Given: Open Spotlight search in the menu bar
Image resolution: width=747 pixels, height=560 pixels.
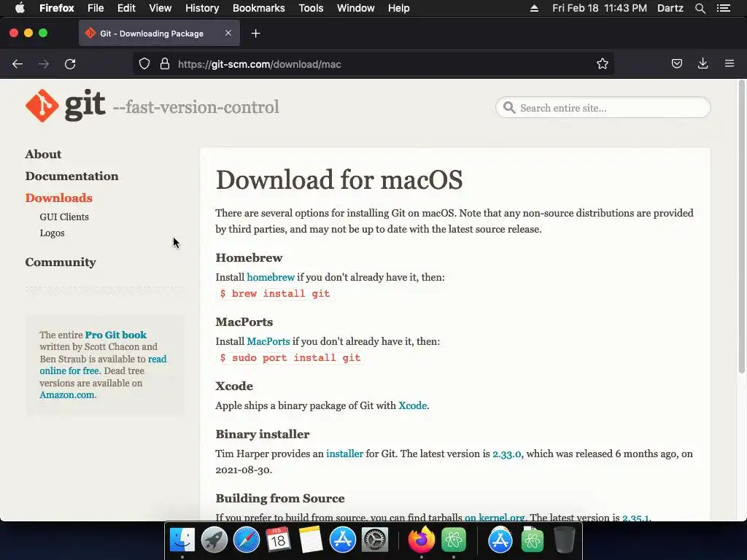Looking at the screenshot, I should click(x=700, y=8).
